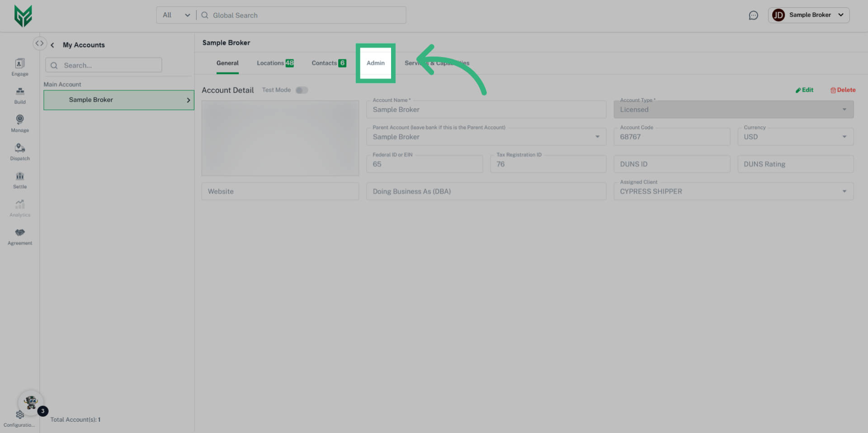The image size is (868, 433).
Task: Click the My Accounts search field
Action: click(104, 65)
